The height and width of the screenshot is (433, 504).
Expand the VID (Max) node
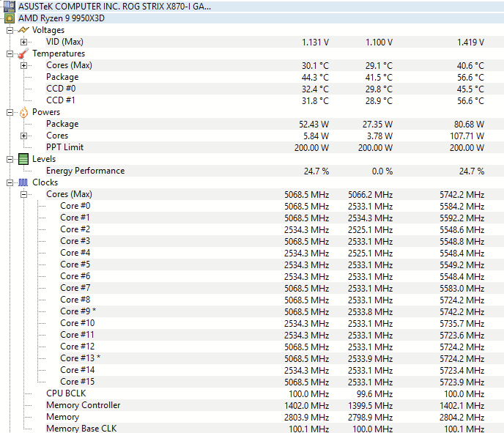click(x=23, y=42)
